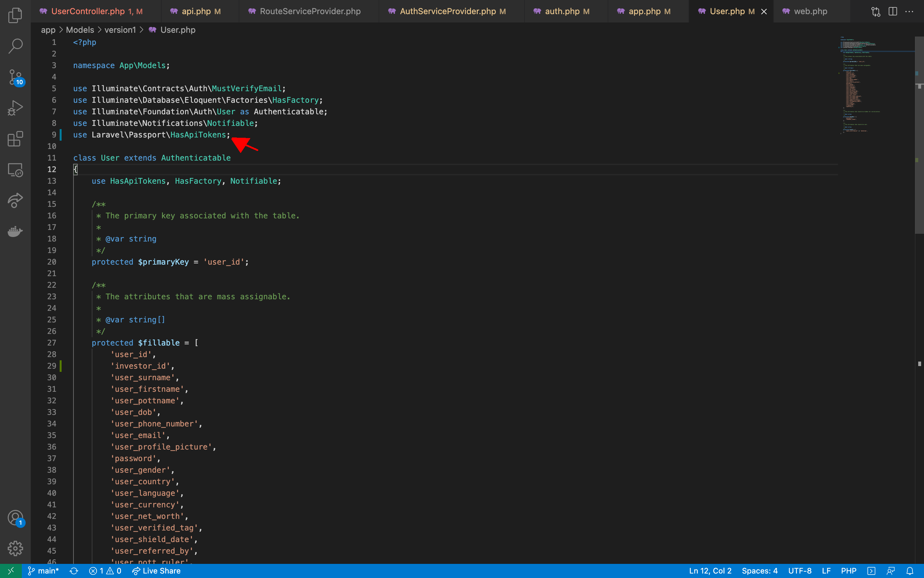Split the editor to the right
924x578 pixels.
click(893, 12)
